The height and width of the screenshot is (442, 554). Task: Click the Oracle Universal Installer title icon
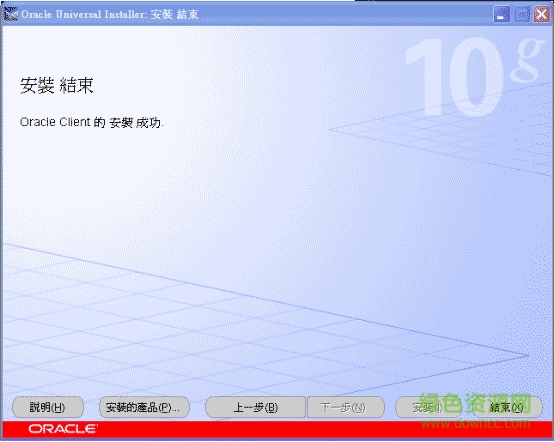tap(10, 14)
